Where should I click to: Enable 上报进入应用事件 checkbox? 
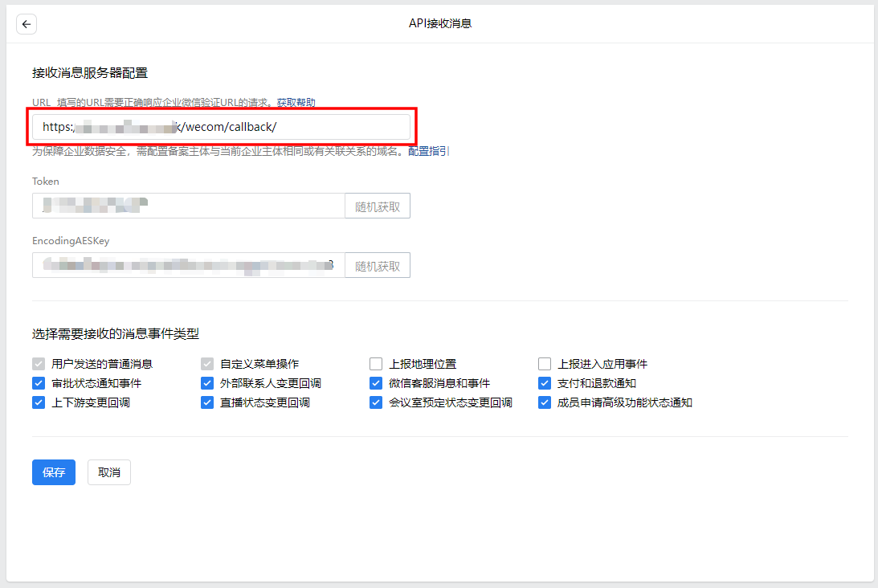545,364
